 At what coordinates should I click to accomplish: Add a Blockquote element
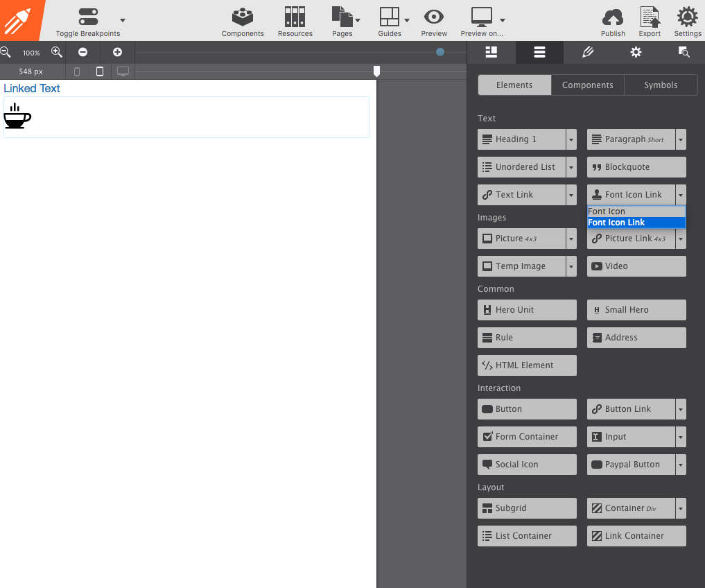click(636, 167)
